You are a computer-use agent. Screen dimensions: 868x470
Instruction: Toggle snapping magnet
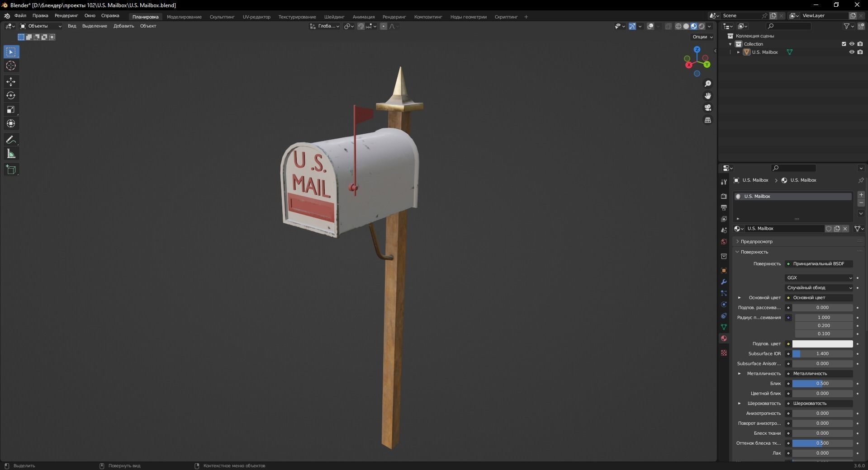tap(360, 26)
